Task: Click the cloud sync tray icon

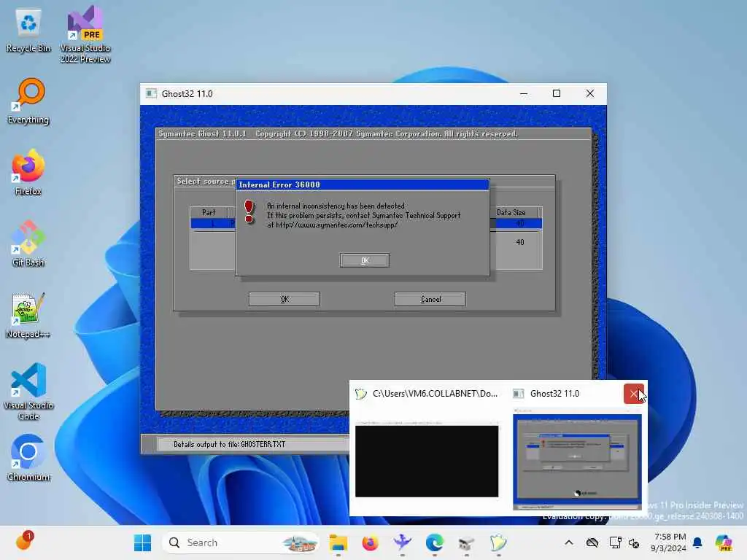Action: pyautogui.click(x=592, y=542)
